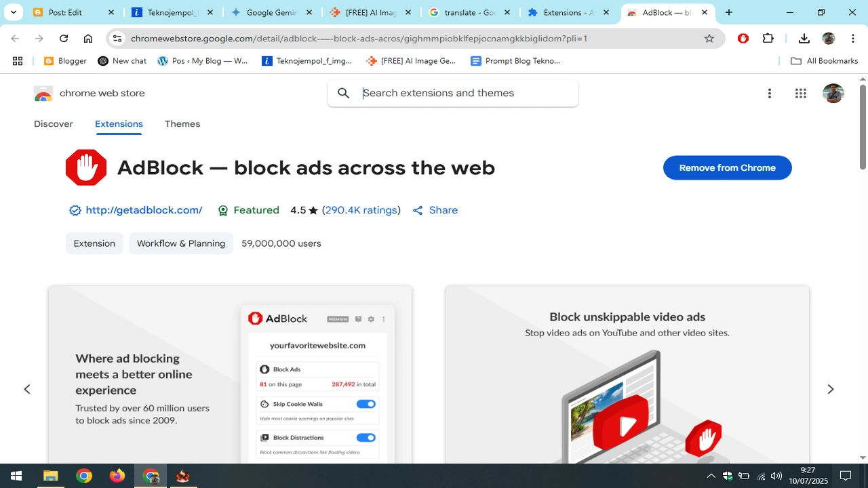
Task: Reload the current page
Action: [64, 39]
